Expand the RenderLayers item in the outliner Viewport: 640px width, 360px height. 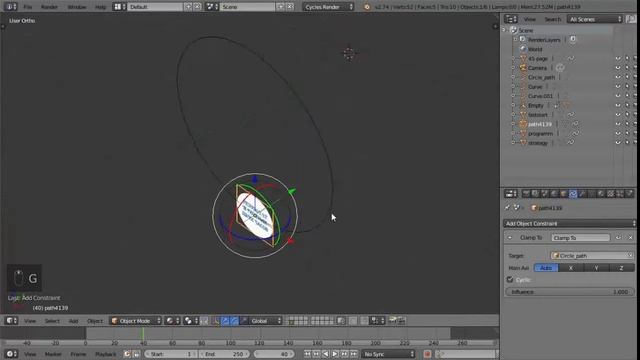tap(515, 40)
